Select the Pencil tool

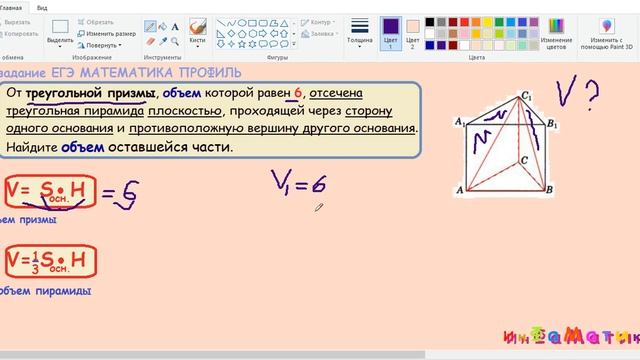click(150, 27)
